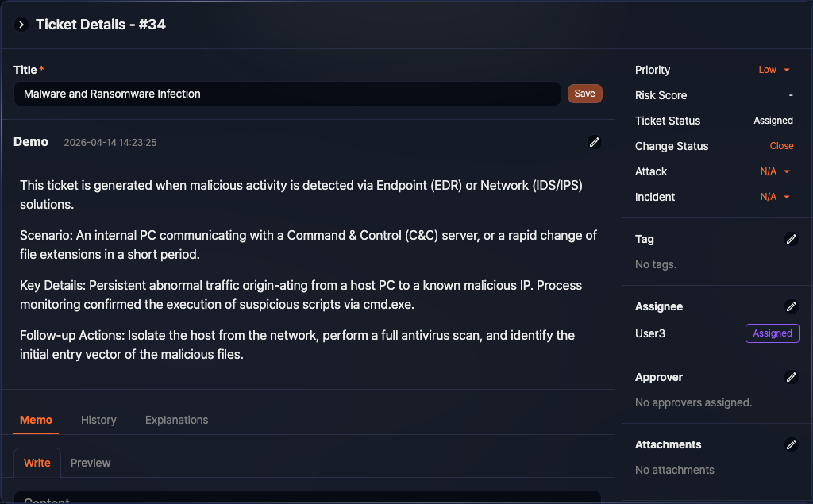Edit tags with the pencil icon

click(791, 239)
